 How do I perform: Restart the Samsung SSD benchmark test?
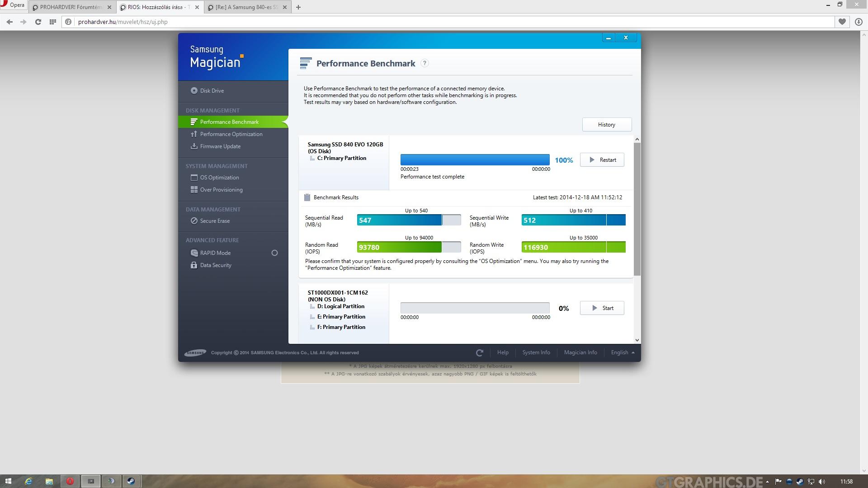point(602,160)
